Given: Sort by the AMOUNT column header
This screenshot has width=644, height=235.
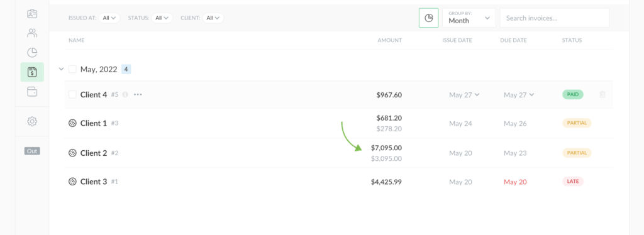Looking at the screenshot, I should point(390,40).
